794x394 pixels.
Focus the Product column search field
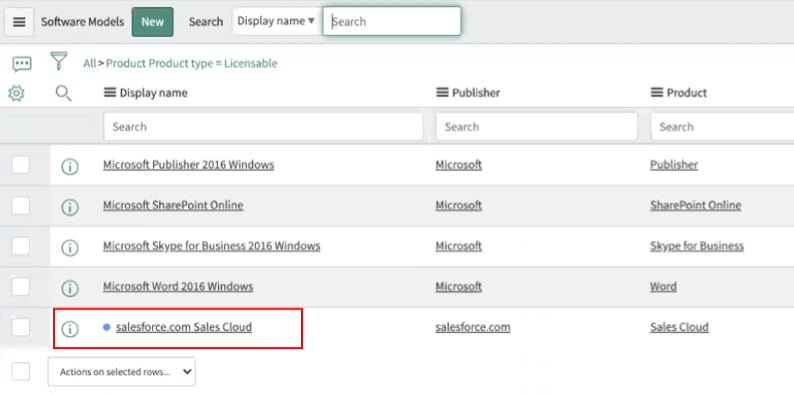click(722, 127)
